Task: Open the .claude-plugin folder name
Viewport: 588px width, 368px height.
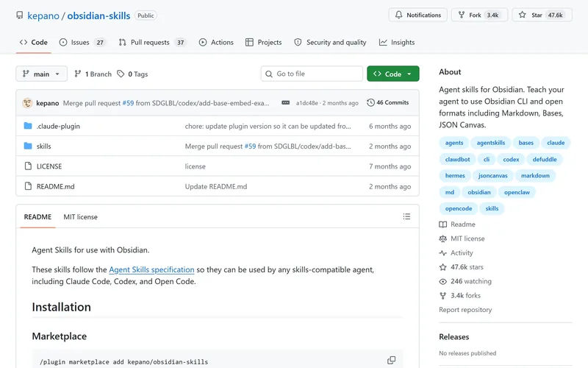Action: point(58,126)
